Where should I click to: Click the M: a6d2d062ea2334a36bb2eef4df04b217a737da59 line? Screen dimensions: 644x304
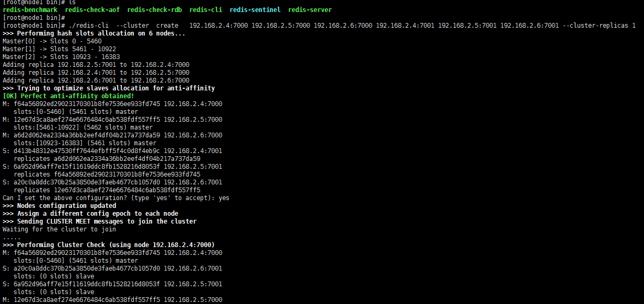coord(112,135)
